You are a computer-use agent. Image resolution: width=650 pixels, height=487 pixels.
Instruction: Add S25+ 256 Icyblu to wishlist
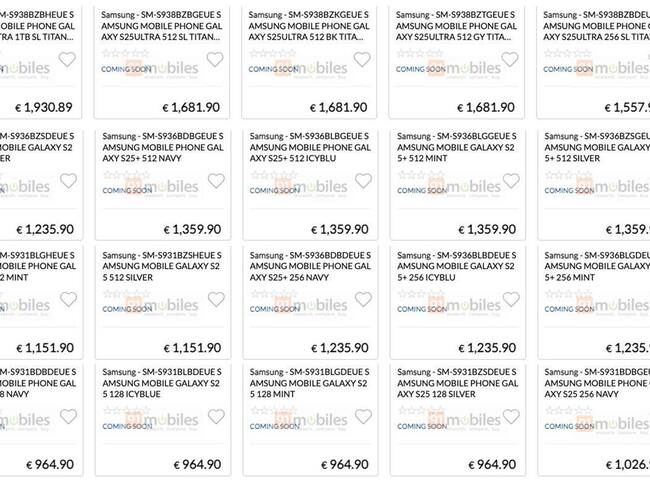coord(510,299)
